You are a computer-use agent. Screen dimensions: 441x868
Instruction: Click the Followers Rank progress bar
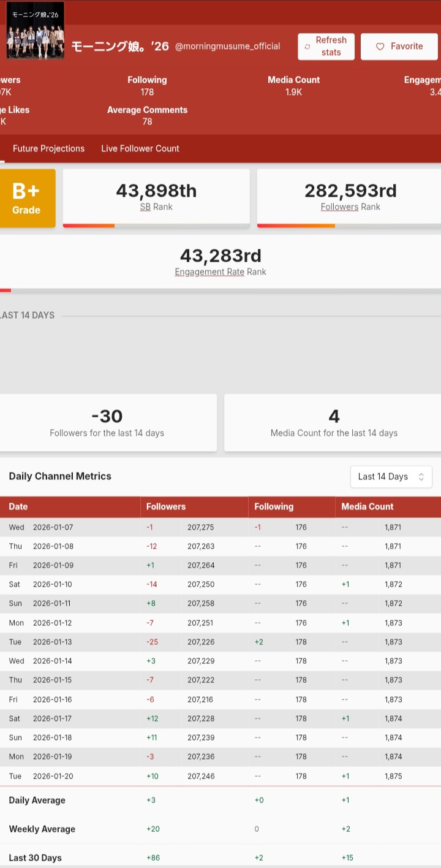coord(349,226)
